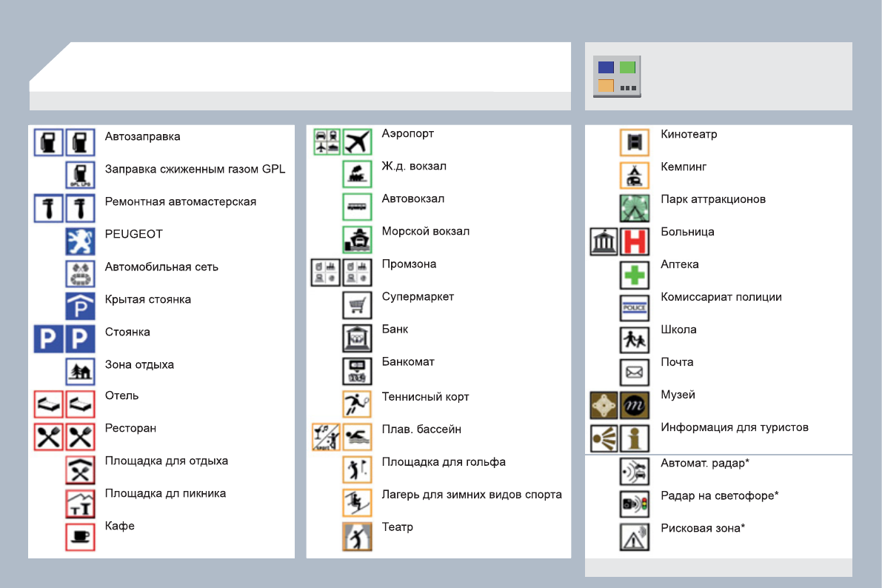Select the camping tent icon (Кемпинг)
The height and width of the screenshot is (588, 882).
(634, 176)
